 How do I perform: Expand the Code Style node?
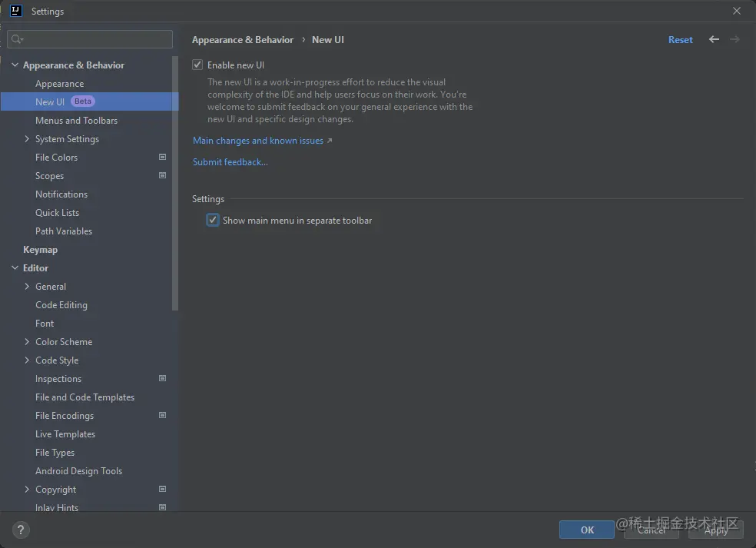point(27,360)
